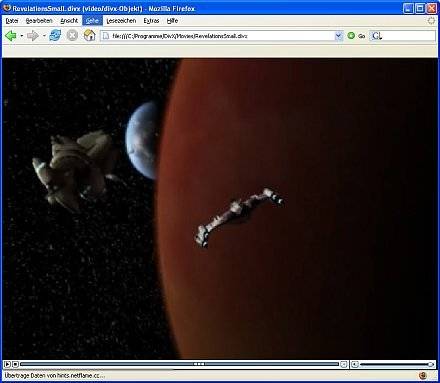Viewport: 440px width, 383px height.
Task: Open the Extras menu
Action: pyautogui.click(x=151, y=21)
